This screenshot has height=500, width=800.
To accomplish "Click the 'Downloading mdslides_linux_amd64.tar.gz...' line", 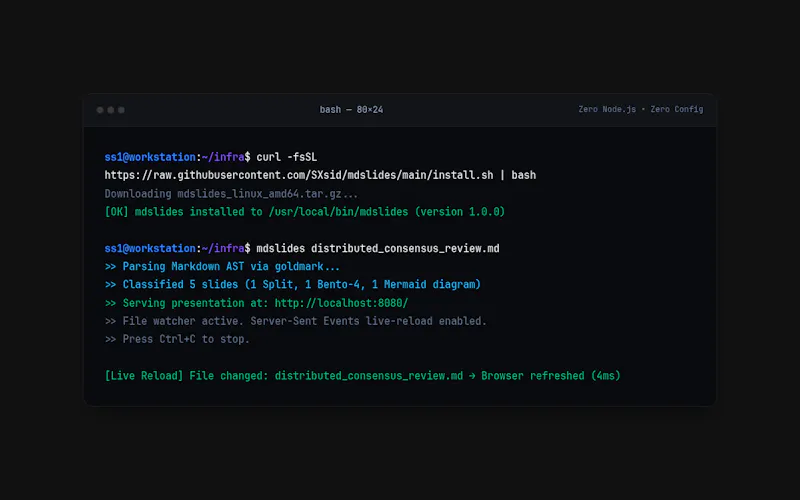I will [x=231, y=194].
